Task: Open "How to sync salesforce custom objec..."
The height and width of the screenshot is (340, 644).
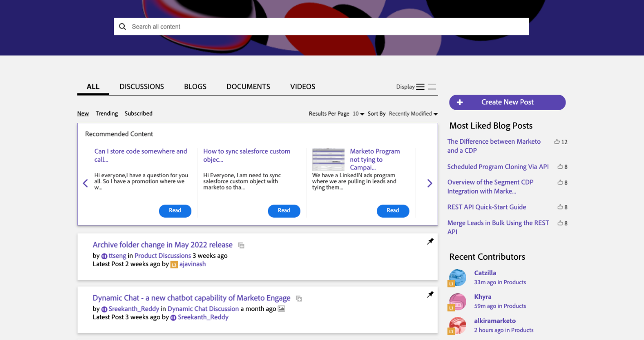Action: (247, 155)
